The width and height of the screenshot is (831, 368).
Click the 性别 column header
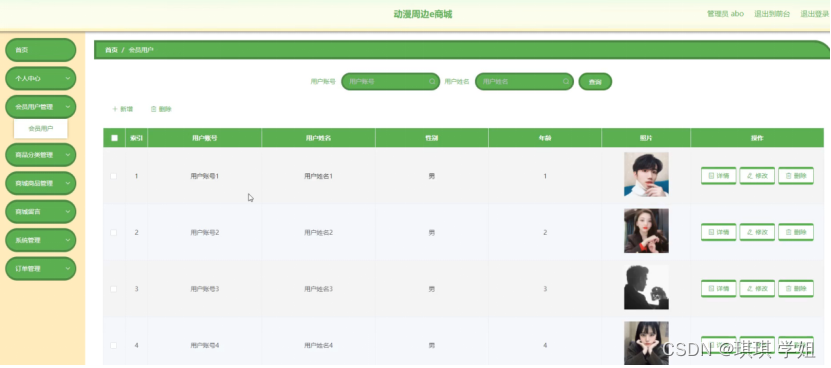click(x=431, y=138)
